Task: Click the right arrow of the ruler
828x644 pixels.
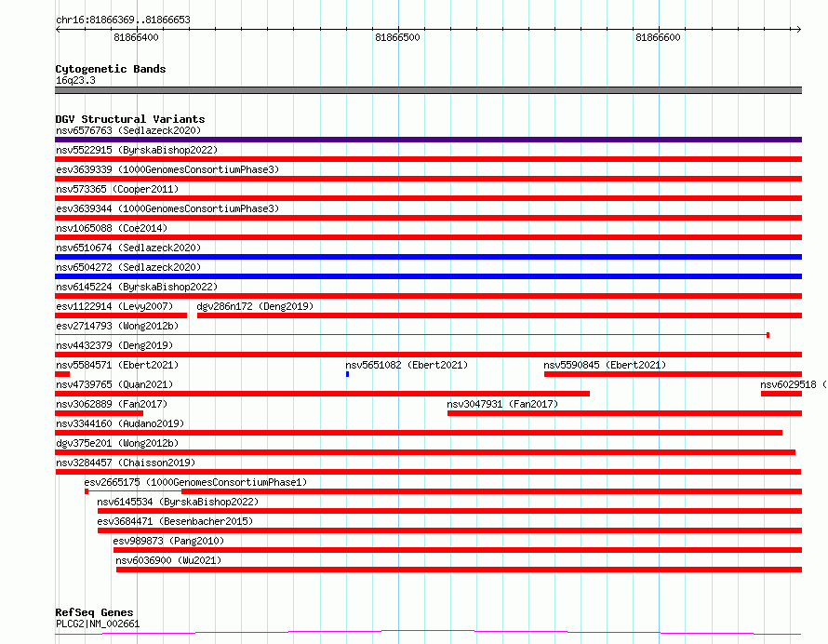Action: [798, 30]
